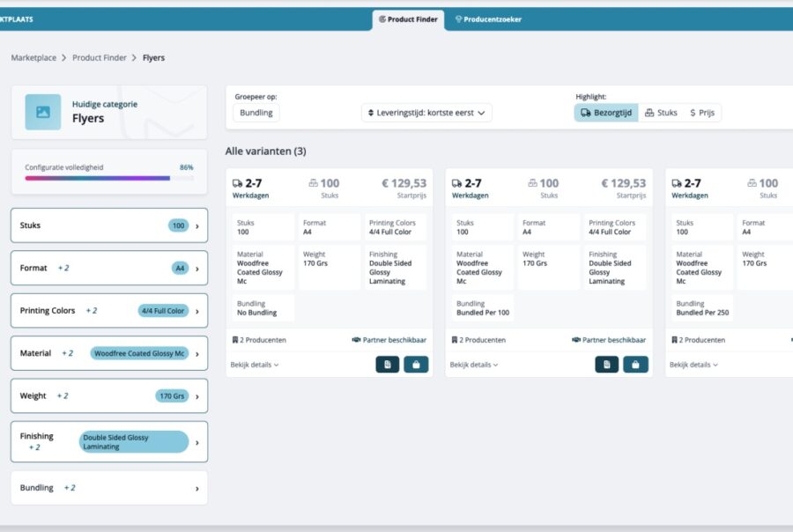Toggle the Prijs highlight option
The image size is (793, 532).
coord(702,113)
